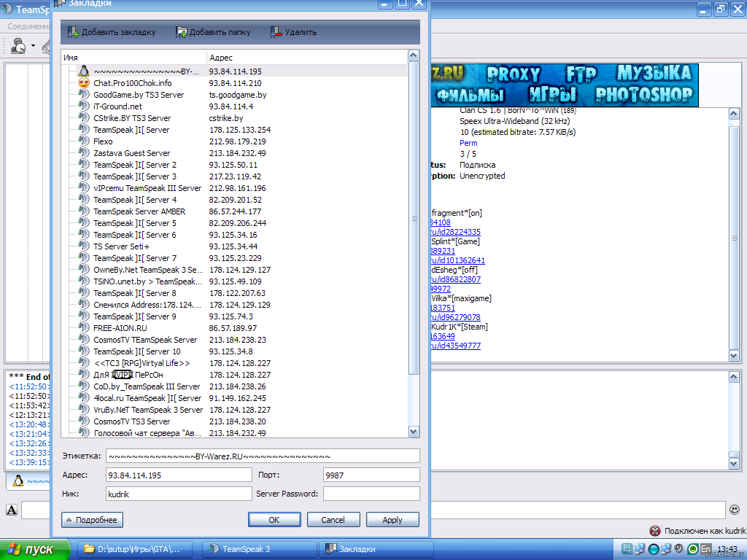Click the speaker icon beside CStrike.BY TS3 Server
This screenshot has width=747, height=560.
(84, 117)
